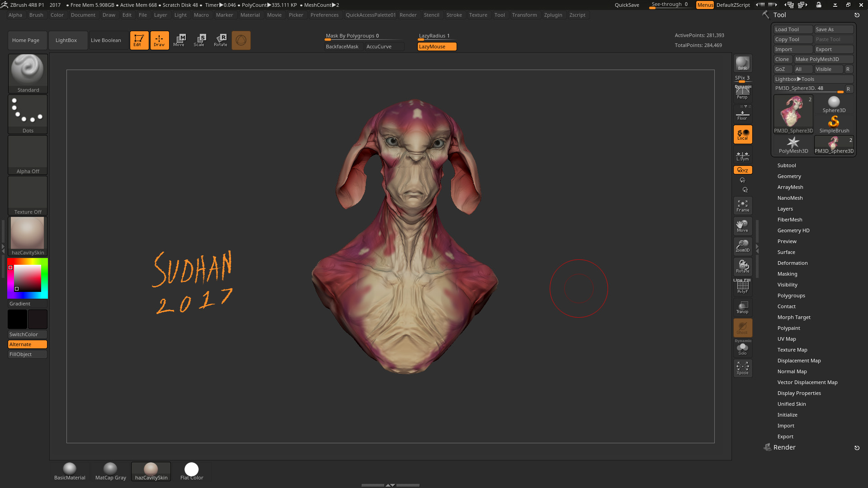The image size is (868, 488).
Task: Open the Alpha Off selector
Action: click(28, 155)
